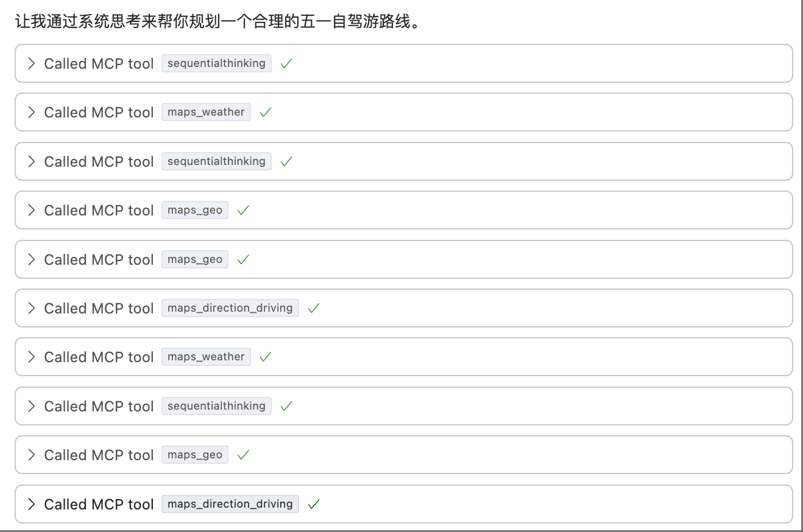Screen dimensions: 803x532
Task: Click the maps_weather badge in the second row
Action: click(206, 112)
